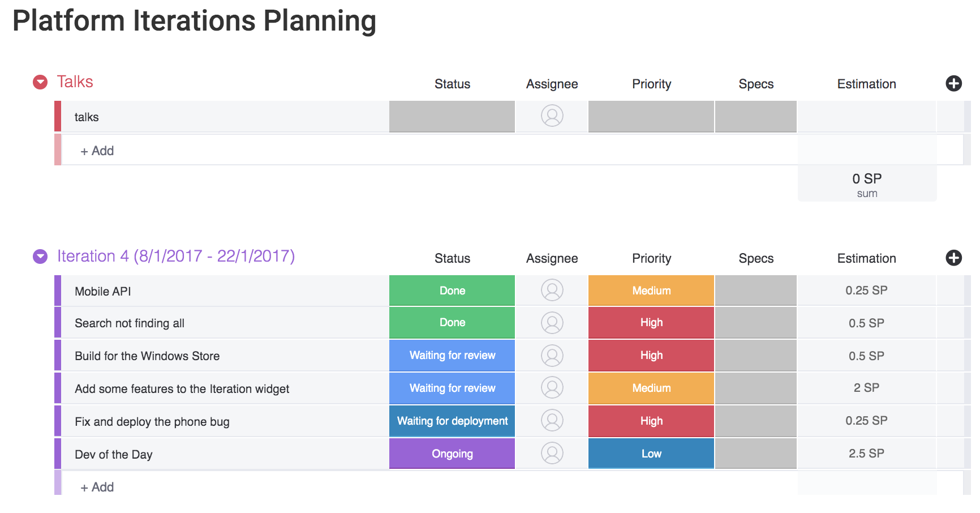Assign person to Add some features row
The image size is (980, 513).
click(x=552, y=388)
